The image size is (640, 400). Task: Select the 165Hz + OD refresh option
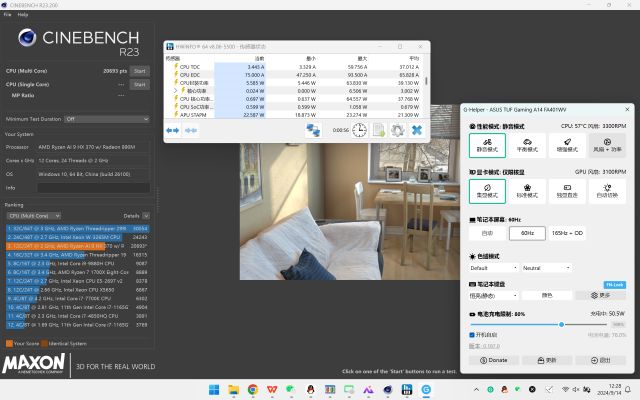567,232
